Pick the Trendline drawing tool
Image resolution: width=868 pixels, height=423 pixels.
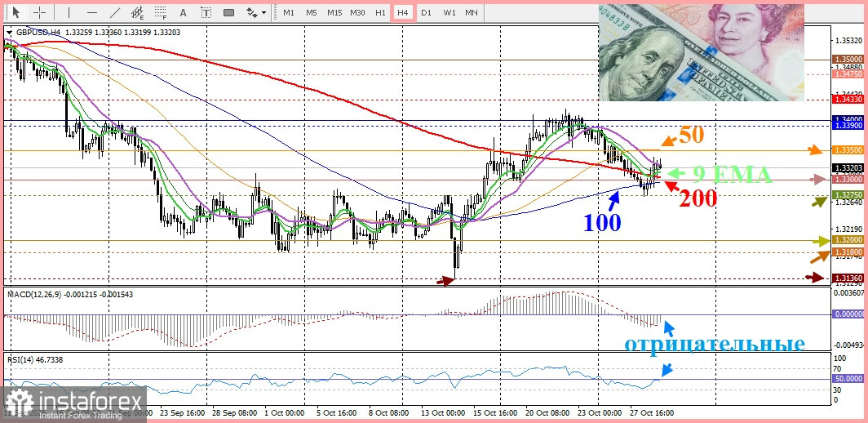tap(114, 12)
